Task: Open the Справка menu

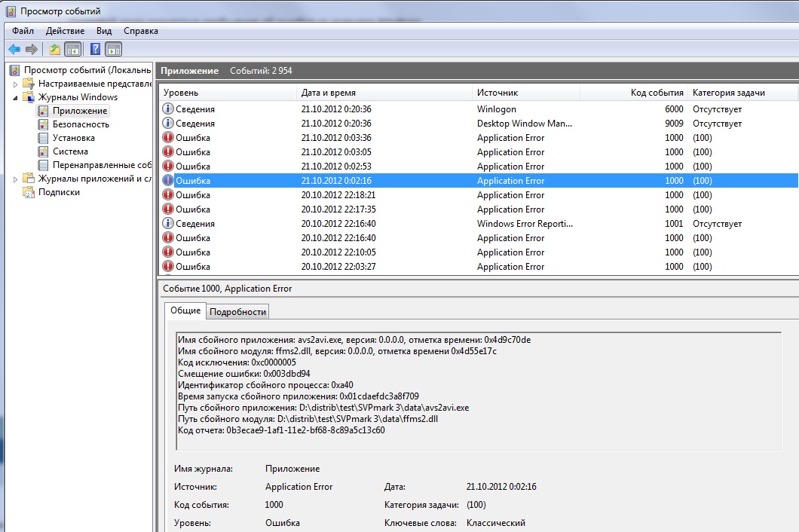Action: [141, 31]
